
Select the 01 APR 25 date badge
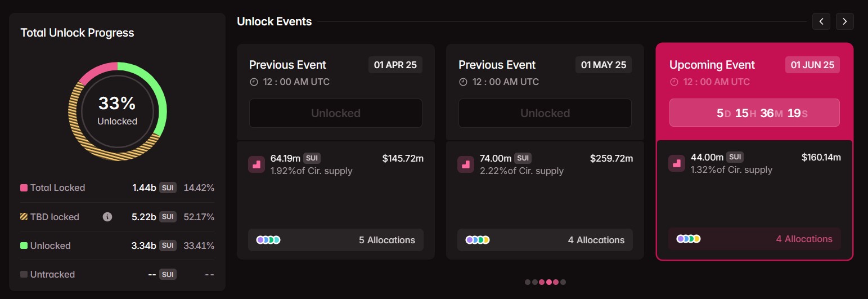coord(395,65)
